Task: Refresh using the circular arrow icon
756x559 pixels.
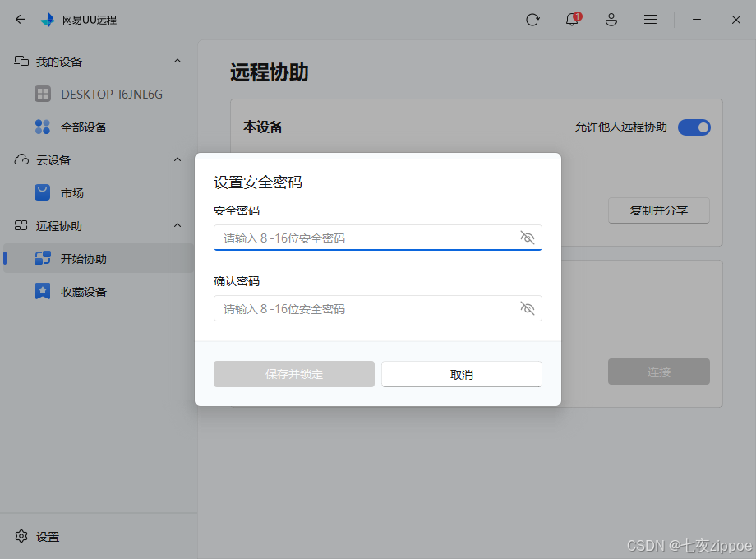Action: 532,20
